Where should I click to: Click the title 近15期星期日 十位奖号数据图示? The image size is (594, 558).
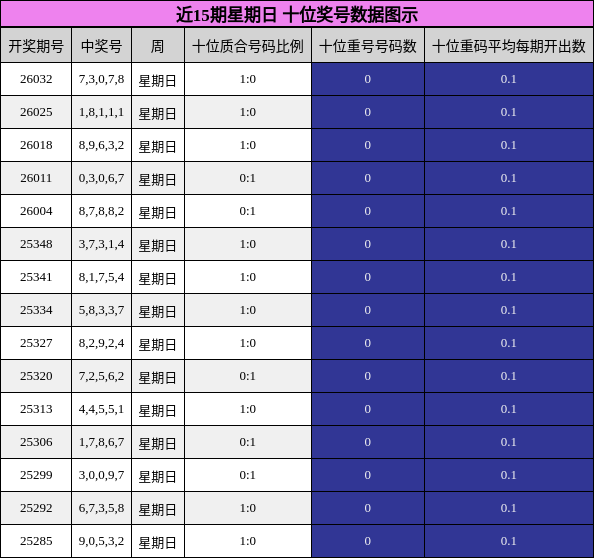pyautogui.click(x=297, y=15)
